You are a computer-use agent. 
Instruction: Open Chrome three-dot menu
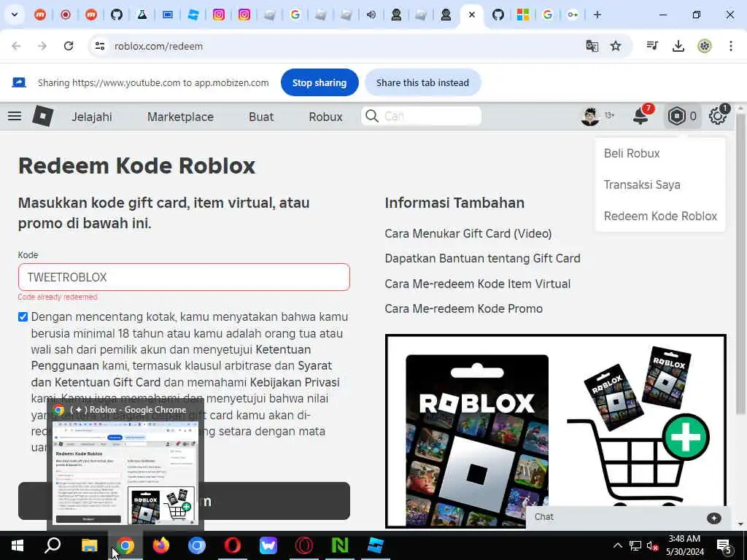click(731, 46)
